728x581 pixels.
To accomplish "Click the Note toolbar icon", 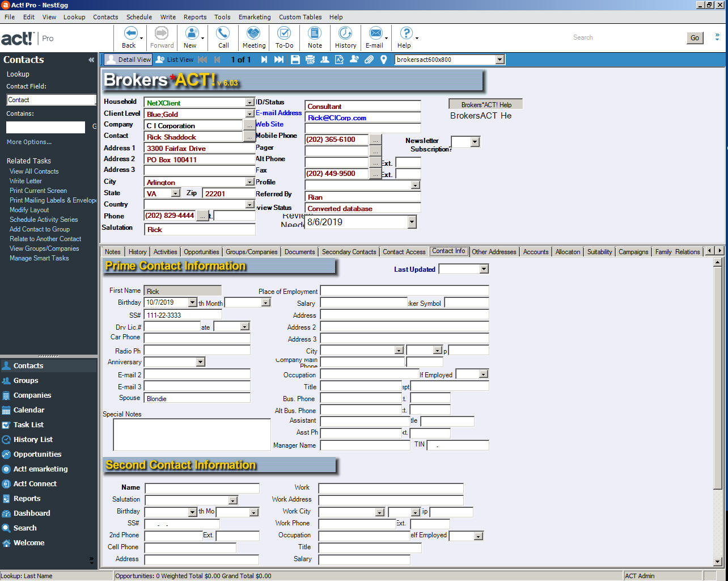I will click(315, 33).
